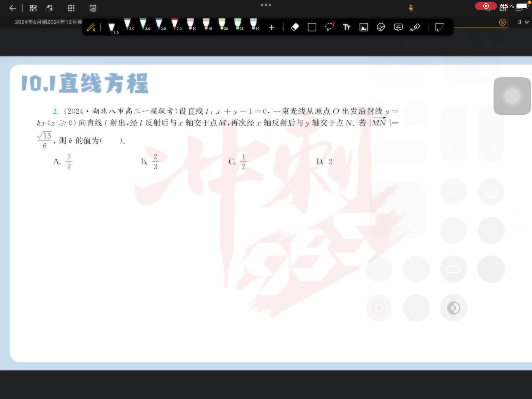
Task: Tap the share export icon
Action: pos(50,8)
